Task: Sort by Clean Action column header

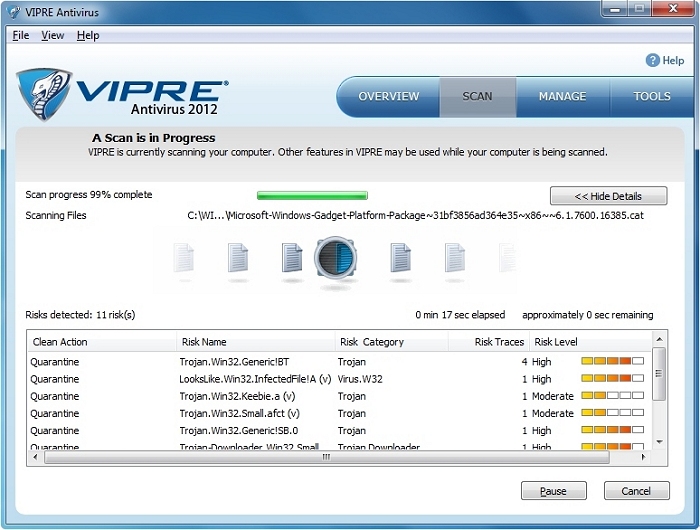Action: [102, 342]
